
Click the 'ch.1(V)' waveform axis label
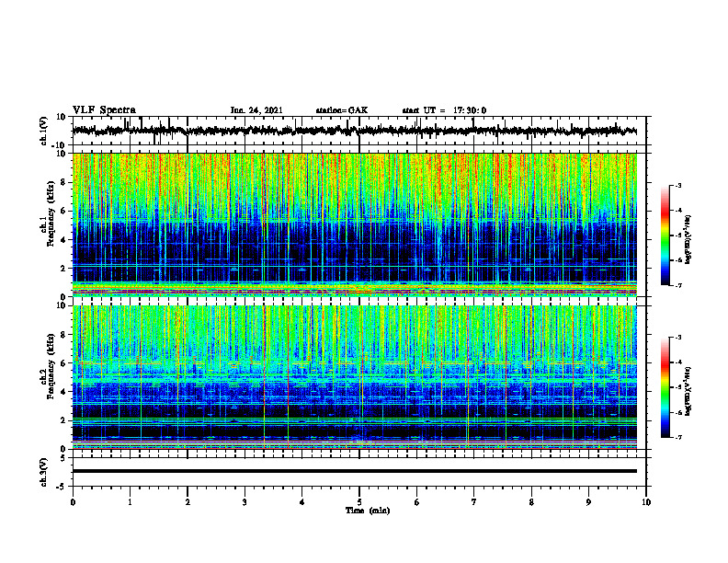click(x=43, y=131)
